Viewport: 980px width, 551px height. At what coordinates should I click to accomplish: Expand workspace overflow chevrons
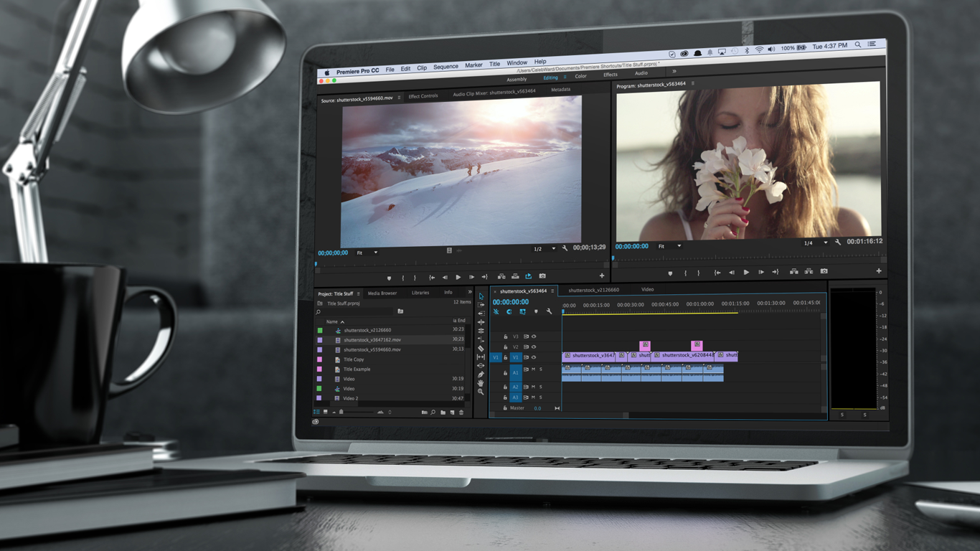(x=674, y=72)
